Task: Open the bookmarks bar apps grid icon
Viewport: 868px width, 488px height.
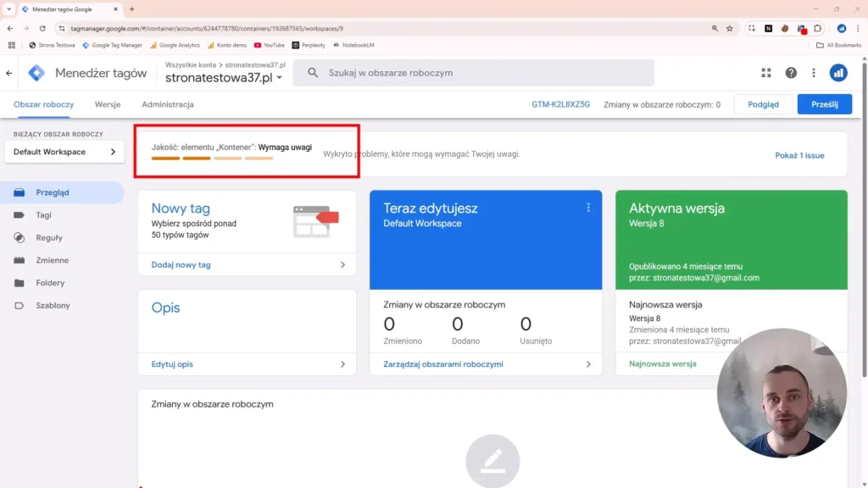Action: (12, 46)
